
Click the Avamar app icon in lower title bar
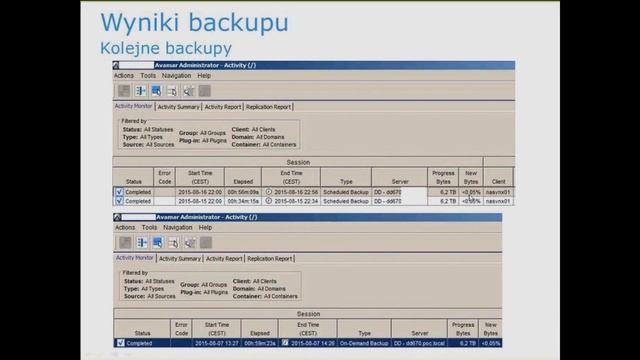(117, 217)
